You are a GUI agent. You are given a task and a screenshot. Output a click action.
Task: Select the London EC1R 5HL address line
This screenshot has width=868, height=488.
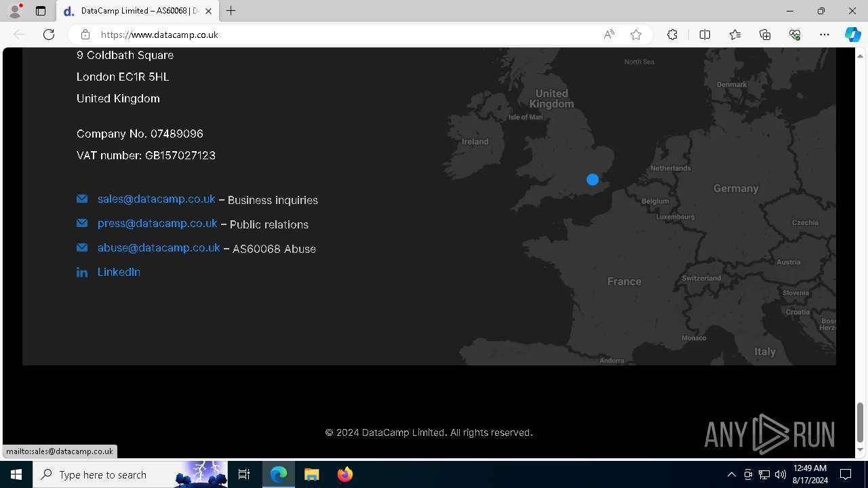click(x=123, y=77)
